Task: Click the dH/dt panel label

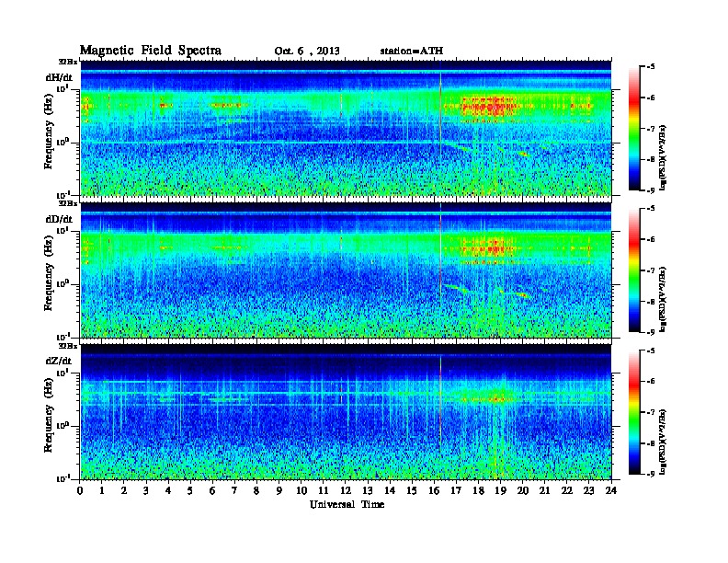Action: click(59, 77)
